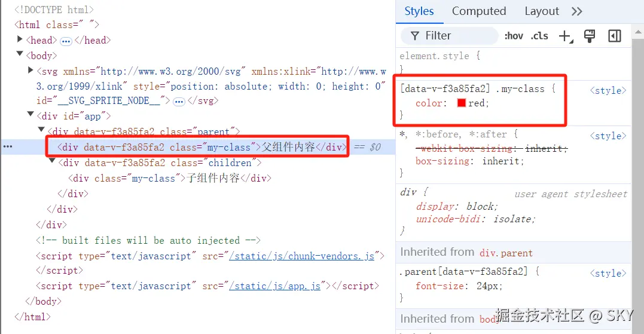Switch to the Styles tab

click(419, 11)
